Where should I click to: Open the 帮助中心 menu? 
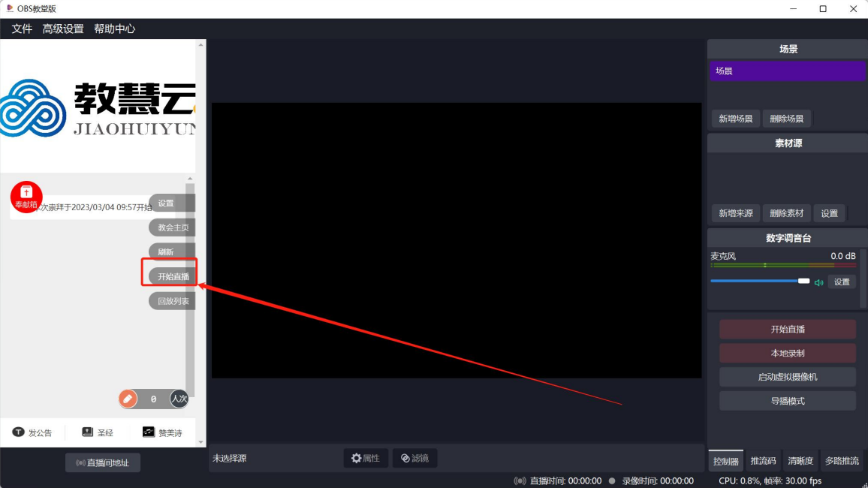114,29
